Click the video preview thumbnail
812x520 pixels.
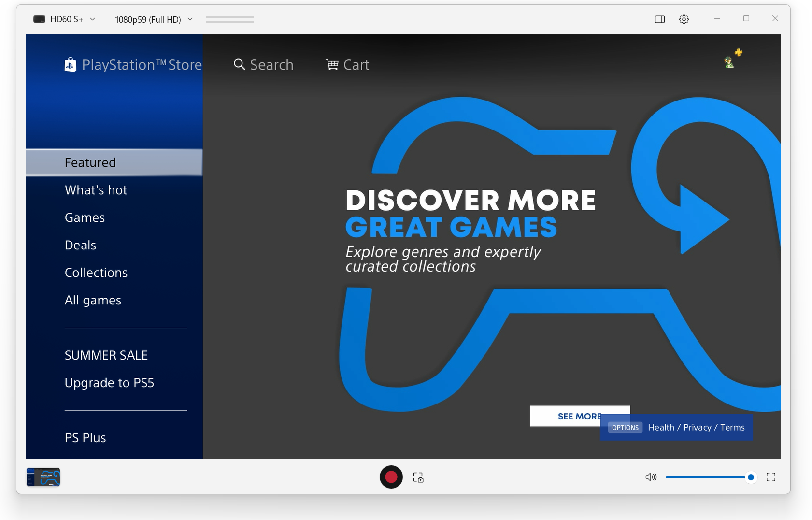tap(43, 477)
